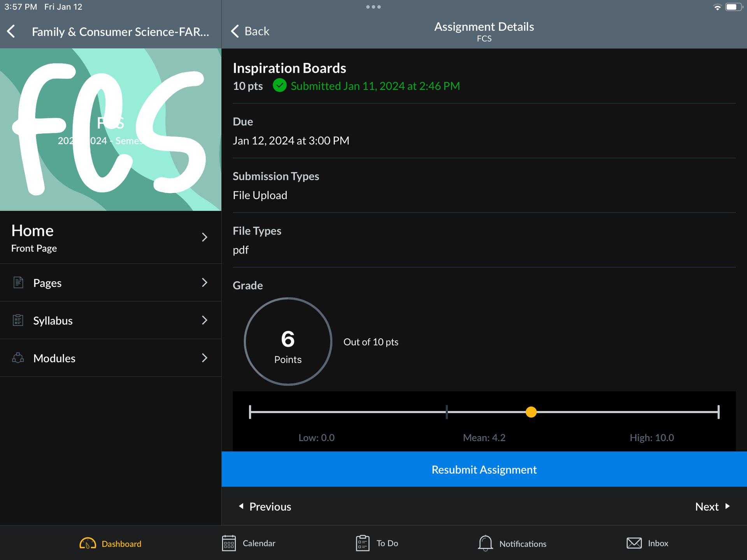The image size is (747, 560).
Task: Go back from the course sidebar arrow
Action: (x=11, y=31)
